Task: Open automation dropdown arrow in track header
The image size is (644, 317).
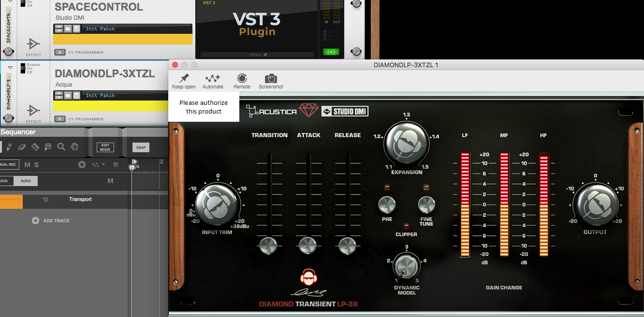Action: (x=103, y=165)
